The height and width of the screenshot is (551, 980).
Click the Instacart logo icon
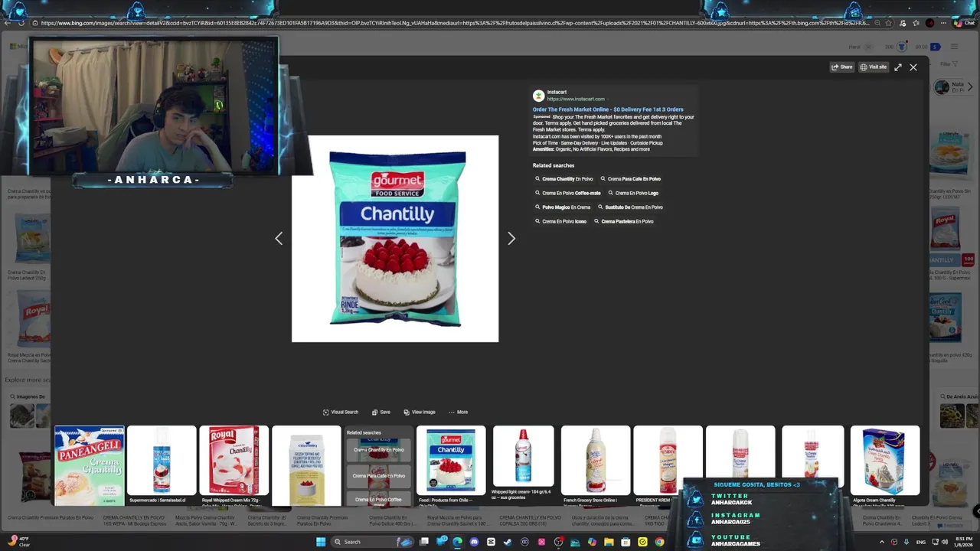pyautogui.click(x=538, y=96)
